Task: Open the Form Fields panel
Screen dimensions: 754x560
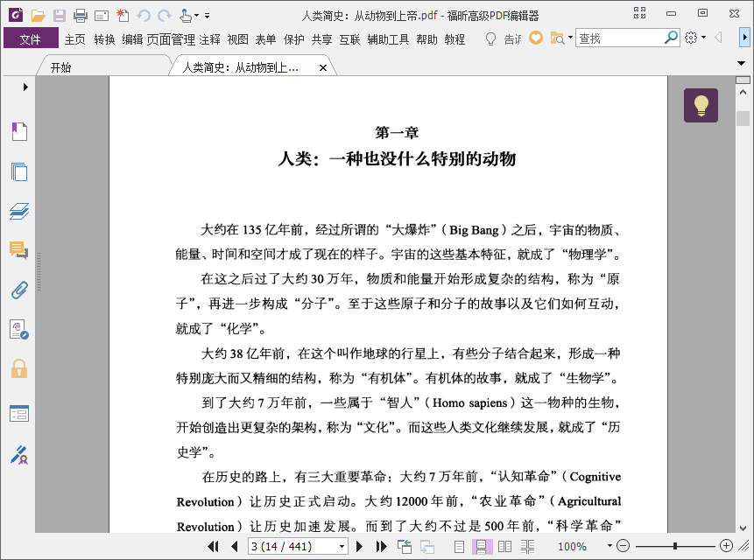Action: pyautogui.click(x=19, y=414)
